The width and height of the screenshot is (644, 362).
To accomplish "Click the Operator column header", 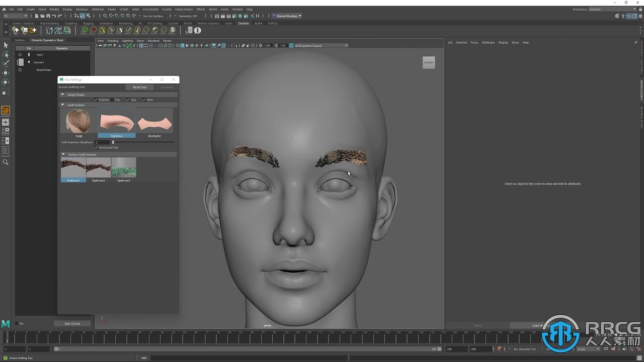I will 62,48.
